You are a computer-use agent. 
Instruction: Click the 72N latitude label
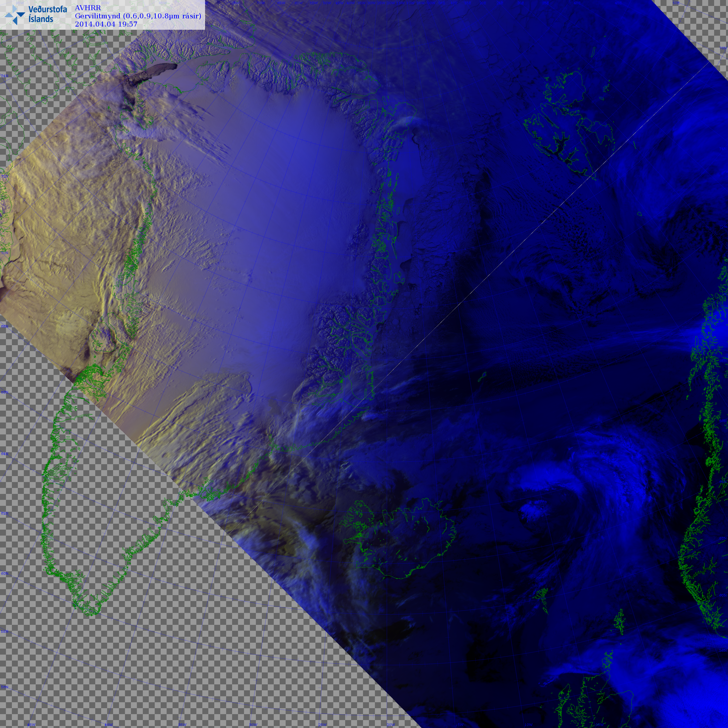click(x=4, y=176)
